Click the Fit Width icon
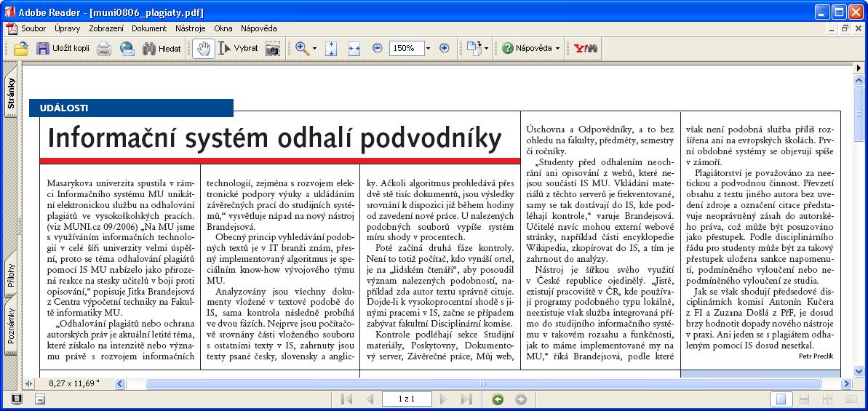The width and height of the screenshot is (868, 411). (x=354, y=49)
